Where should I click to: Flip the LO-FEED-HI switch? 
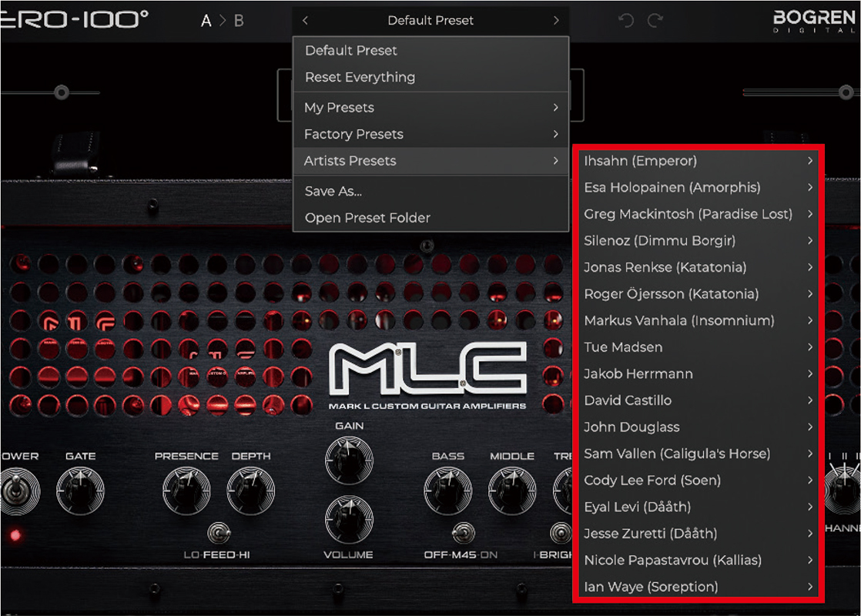(219, 533)
